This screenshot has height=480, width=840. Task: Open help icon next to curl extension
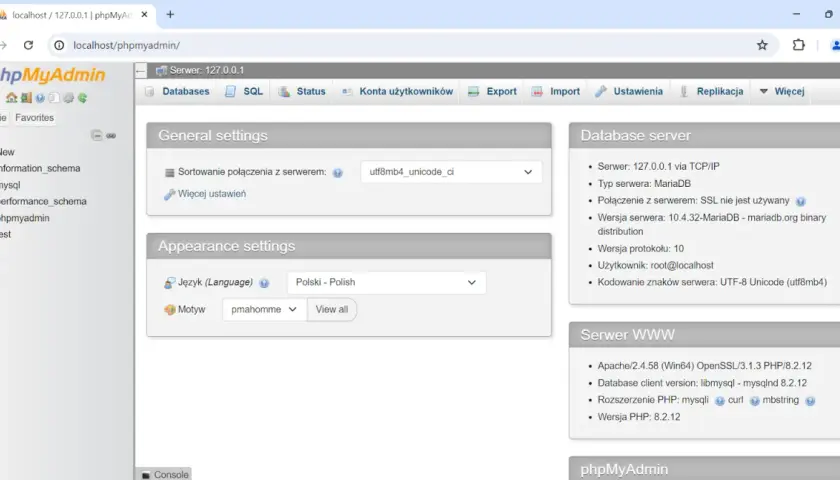click(754, 401)
